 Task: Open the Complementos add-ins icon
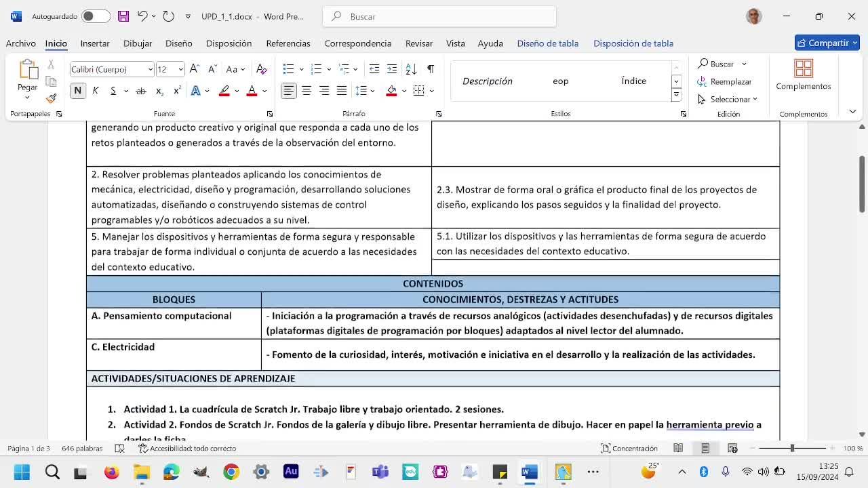(x=803, y=75)
